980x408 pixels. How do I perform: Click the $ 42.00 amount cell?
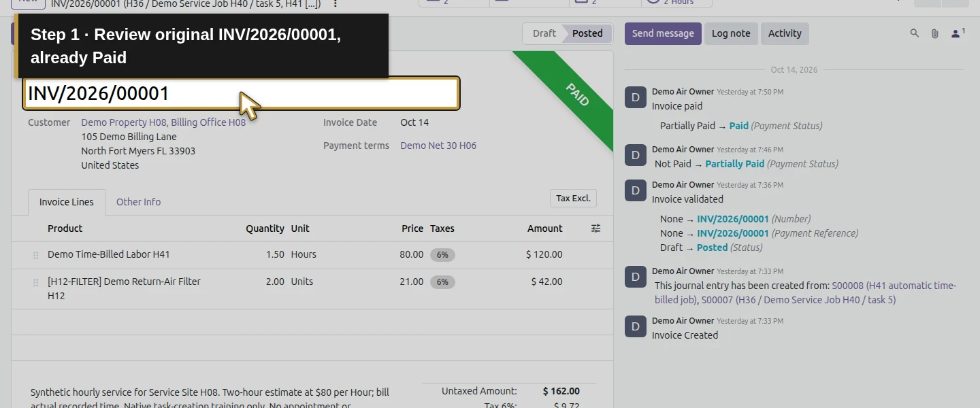click(547, 282)
